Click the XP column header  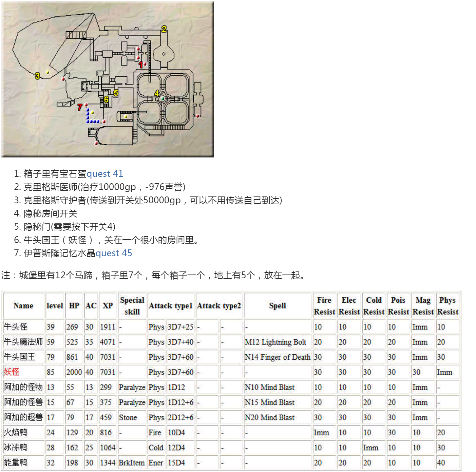pos(108,306)
